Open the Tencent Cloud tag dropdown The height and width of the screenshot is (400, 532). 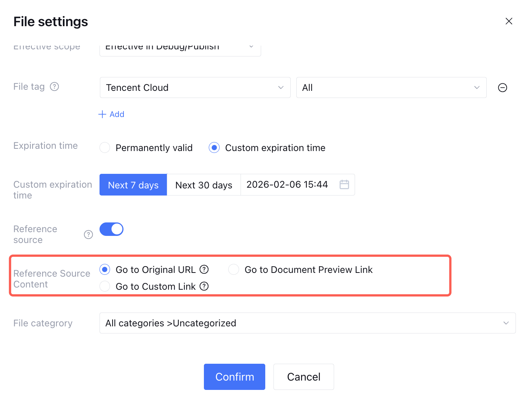(x=195, y=87)
